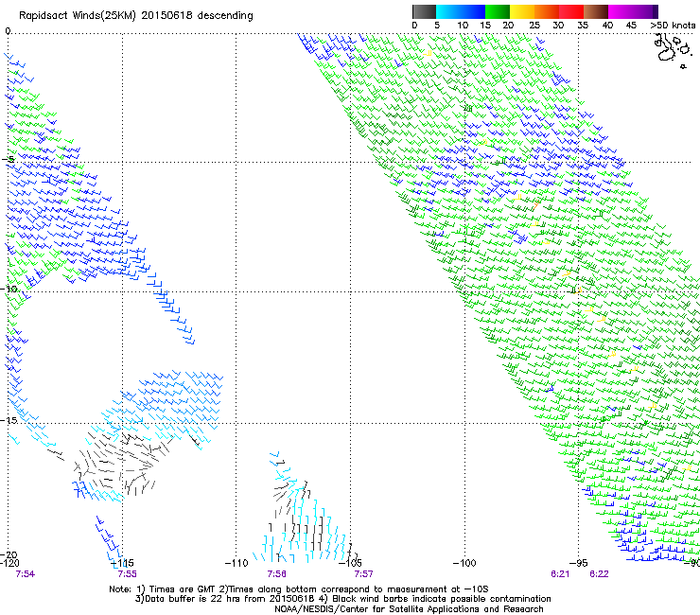Click the "-15" latitude axis label

9,421
